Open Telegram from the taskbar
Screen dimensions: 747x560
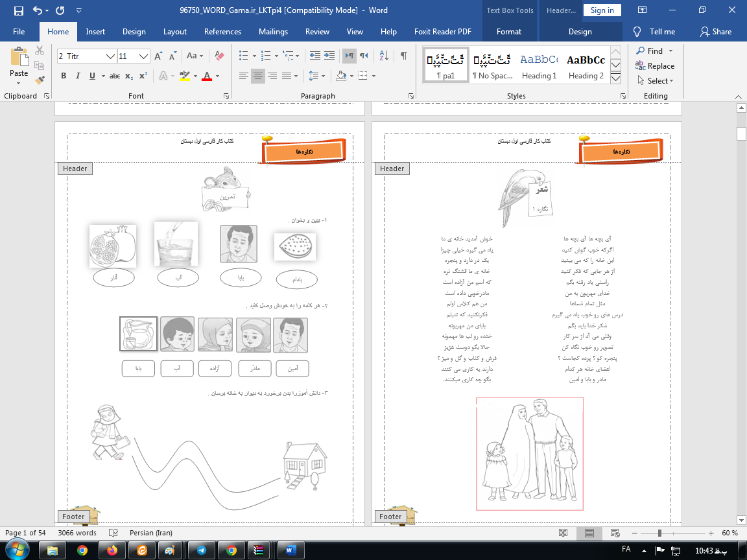(x=201, y=550)
